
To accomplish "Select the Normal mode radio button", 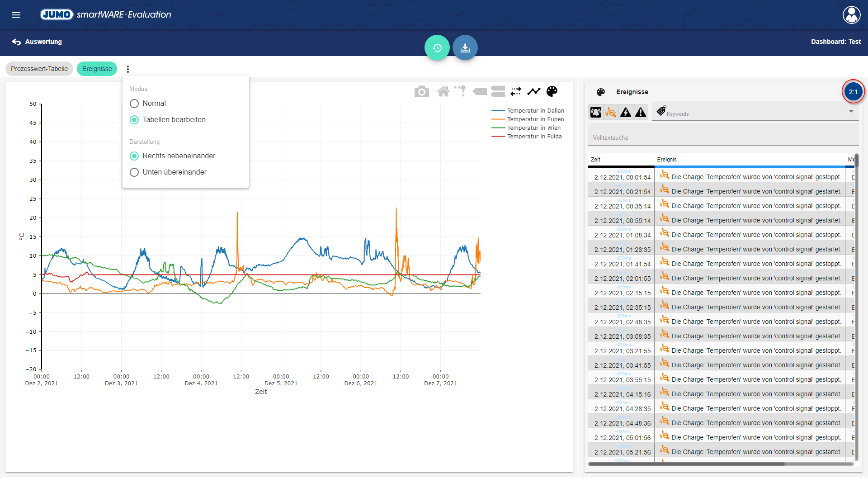I will (x=134, y=104).
